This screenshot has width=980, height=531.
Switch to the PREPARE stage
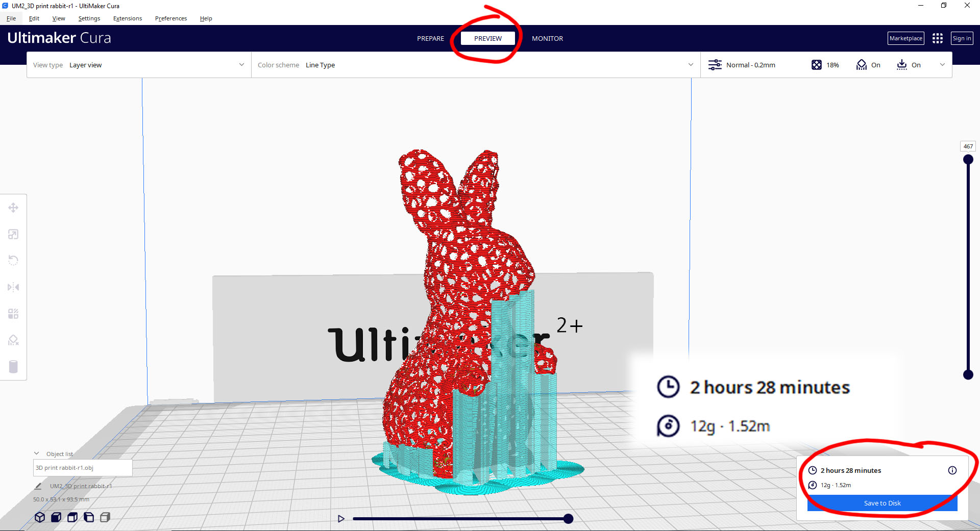tap(430, 38)
